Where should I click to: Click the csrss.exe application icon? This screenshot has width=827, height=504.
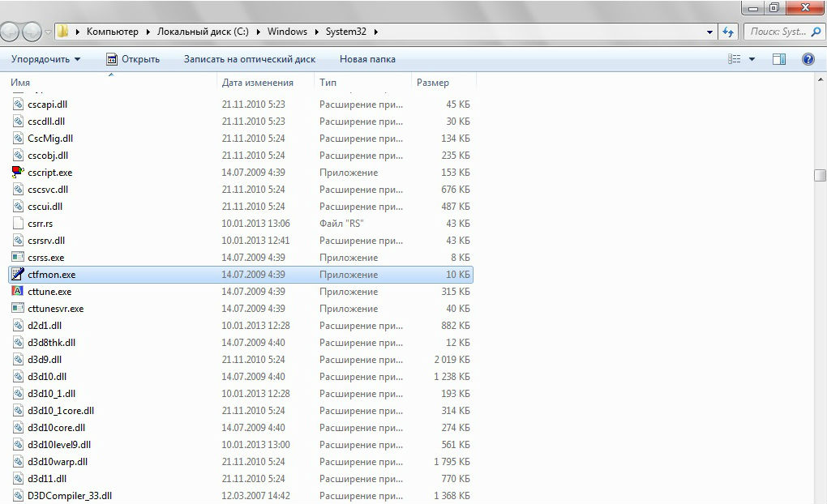pyautogui.click(x=18, y=258)
